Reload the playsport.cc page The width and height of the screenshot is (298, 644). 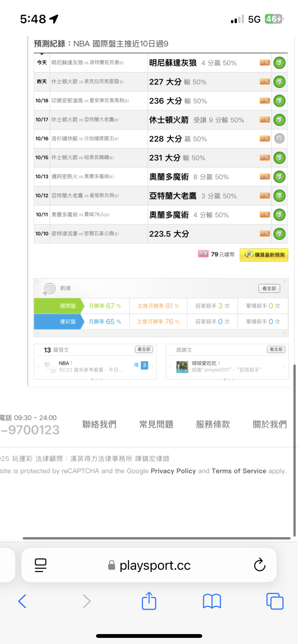(x=259, y=565)
